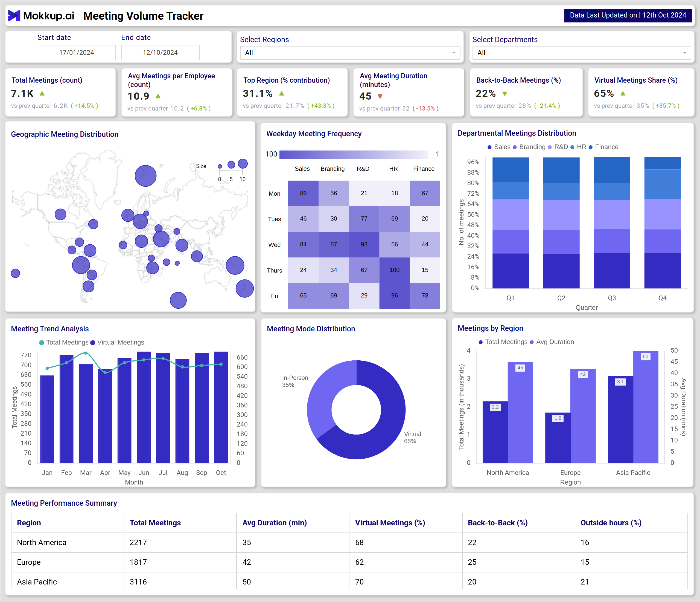Toggle Sales legend in Departmental chart
Viewport: 700px width, 602px height.
click(499, 147)
